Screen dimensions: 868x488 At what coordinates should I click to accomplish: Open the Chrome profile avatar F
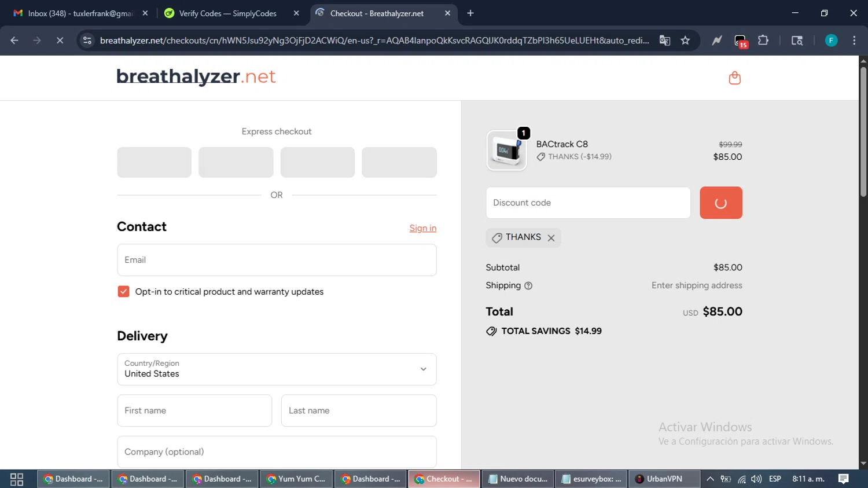[x=831, y=41]
